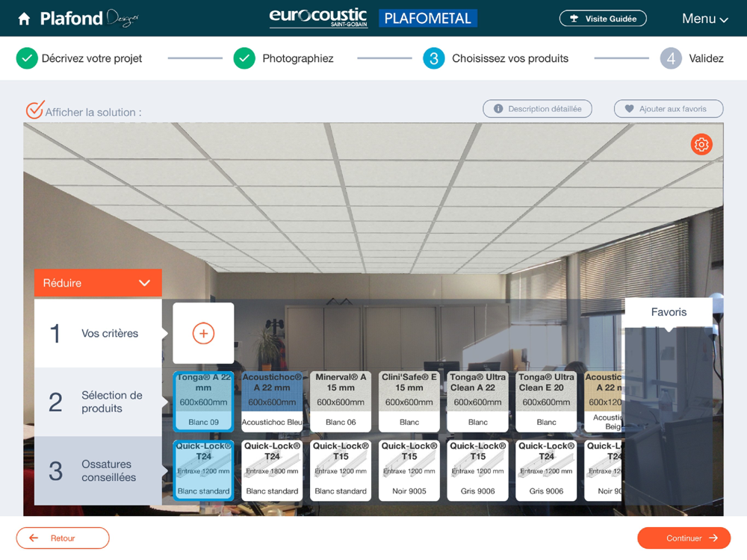747x560 pixels.
Task: Select the Acoustichoc A 22 mm Bleu tile
Action: point(272,402)
